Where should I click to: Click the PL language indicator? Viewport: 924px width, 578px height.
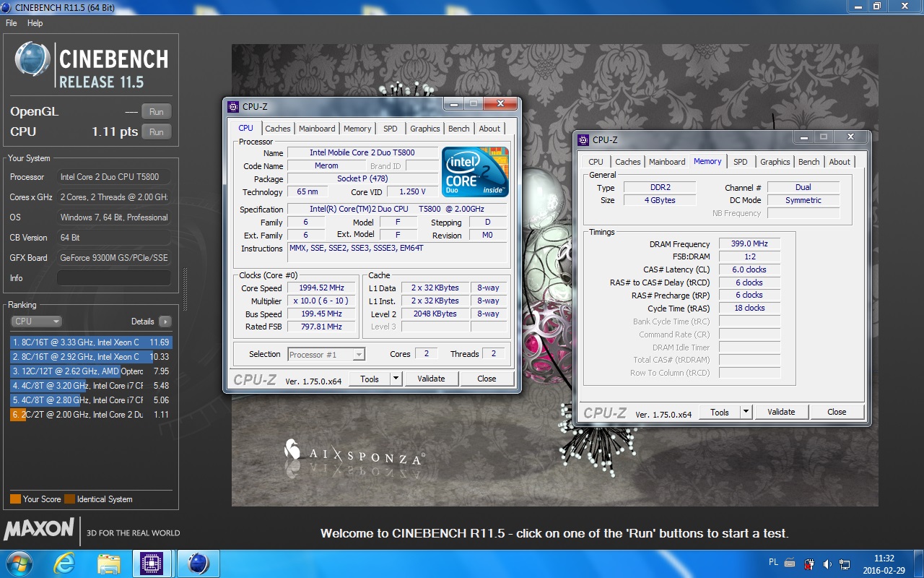click(x=774, y=562)
